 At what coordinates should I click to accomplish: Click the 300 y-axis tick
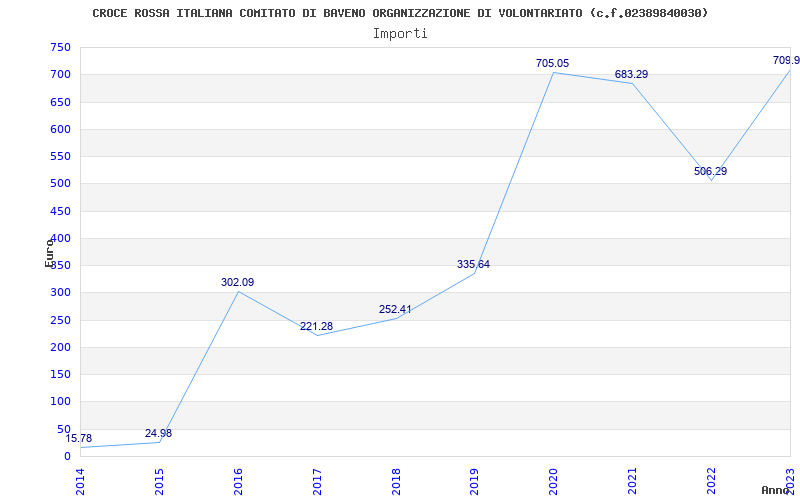[60, 292]
